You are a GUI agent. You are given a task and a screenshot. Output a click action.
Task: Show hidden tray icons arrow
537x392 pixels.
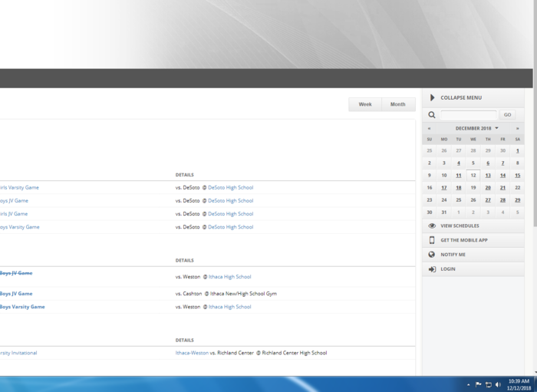click(x=469, y=385)
